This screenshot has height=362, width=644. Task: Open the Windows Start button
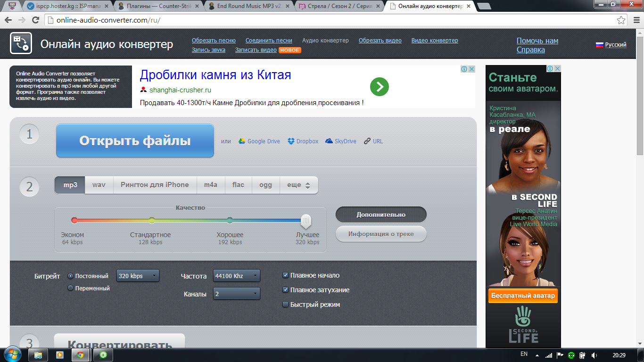click(x=13, y=354)
